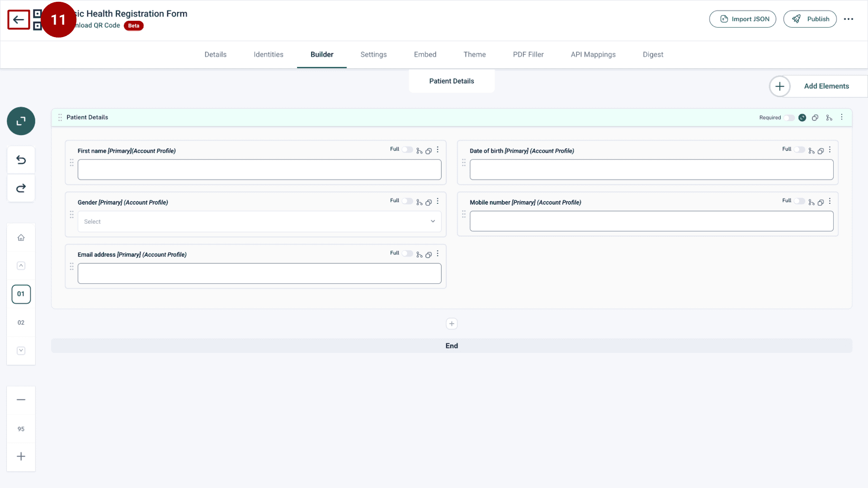Open conditional logic for the Email address field

419,254
